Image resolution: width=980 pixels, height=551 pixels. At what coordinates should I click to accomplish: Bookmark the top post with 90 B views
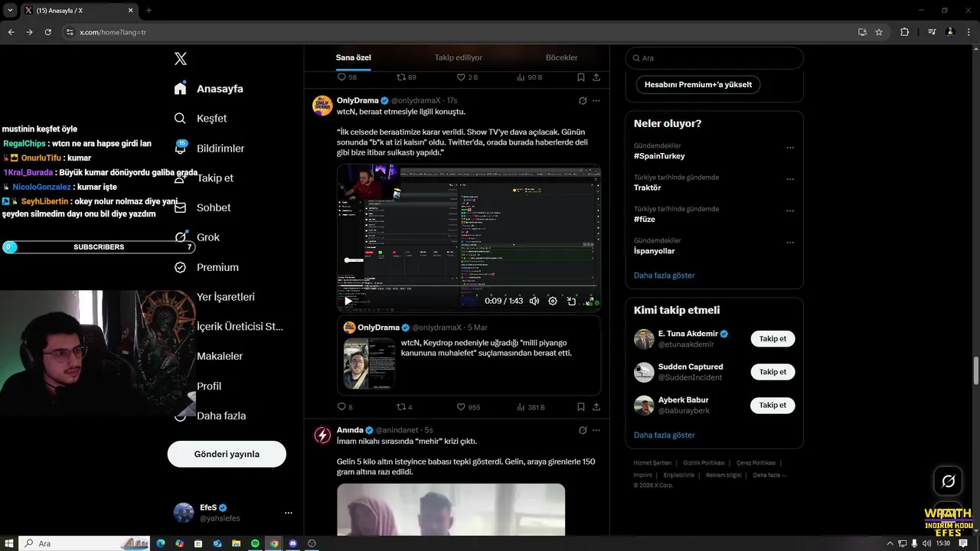(x=581, y=77)
